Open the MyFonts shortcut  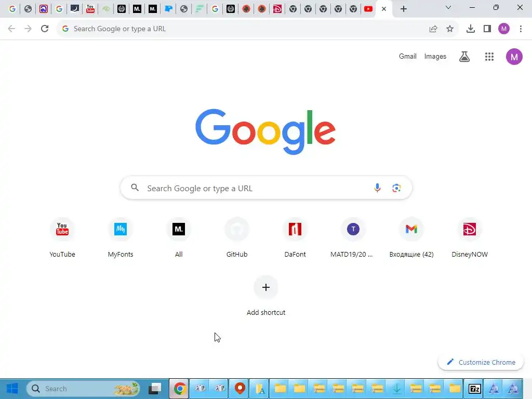[x=121, y=238]
